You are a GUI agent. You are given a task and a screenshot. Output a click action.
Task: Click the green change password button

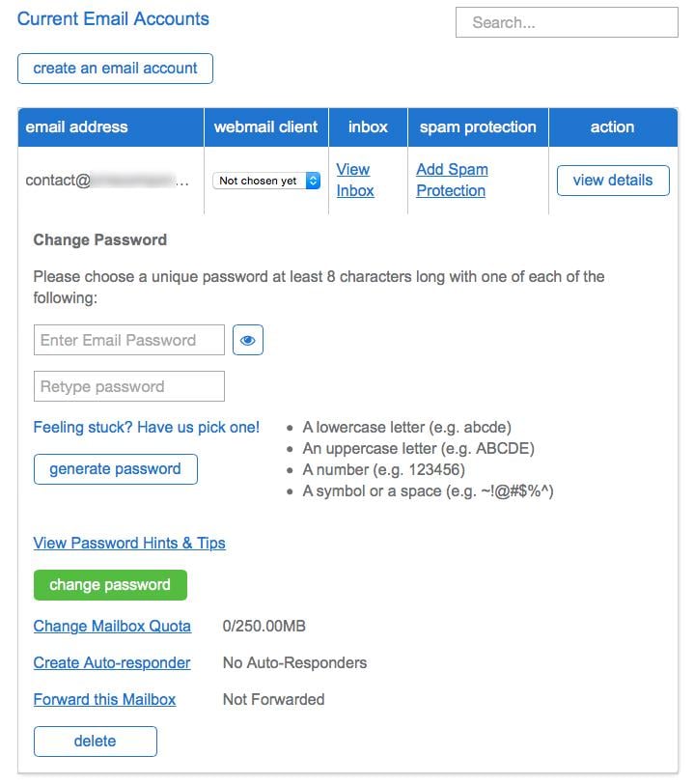[x=110, y=584]
